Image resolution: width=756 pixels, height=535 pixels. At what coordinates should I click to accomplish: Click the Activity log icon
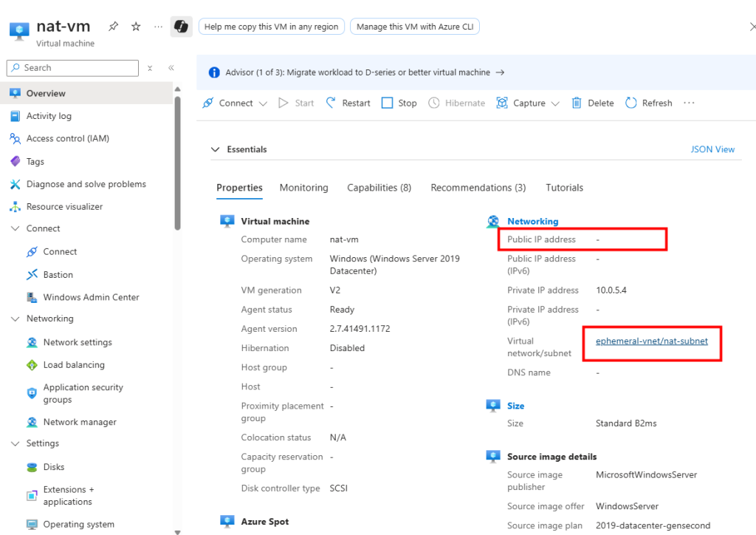tap(16, 116)
